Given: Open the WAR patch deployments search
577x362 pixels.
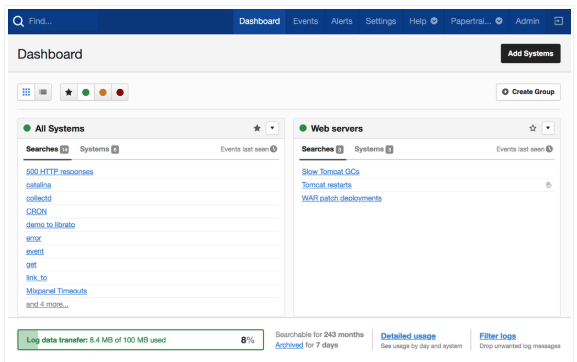Looking at the screenshot, I should (341, 198).
